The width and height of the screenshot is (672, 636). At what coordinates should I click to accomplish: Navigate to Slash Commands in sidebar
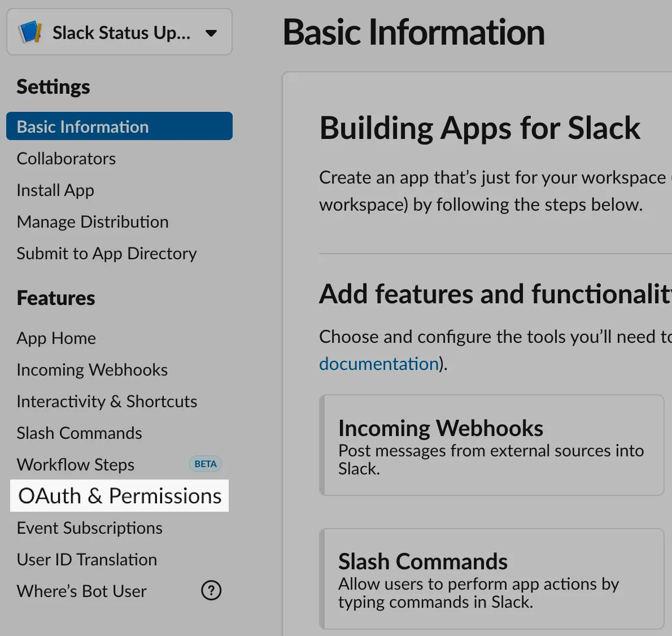click(79, 433)
